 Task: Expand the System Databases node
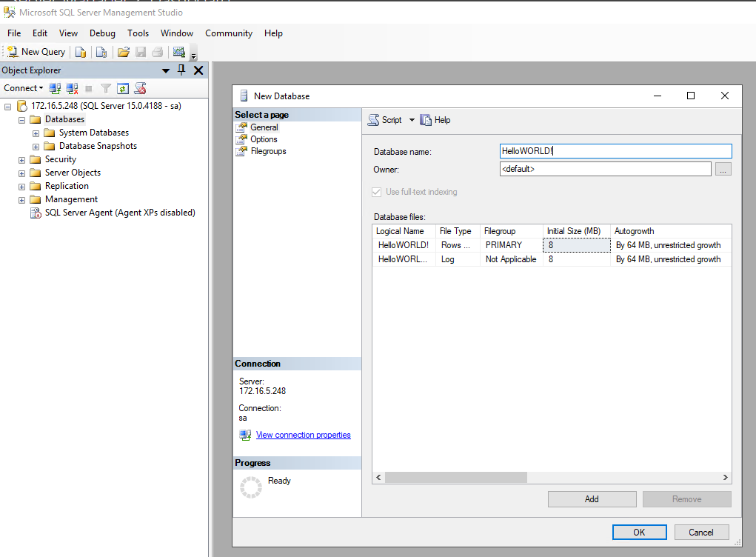(x=36, y=133)
